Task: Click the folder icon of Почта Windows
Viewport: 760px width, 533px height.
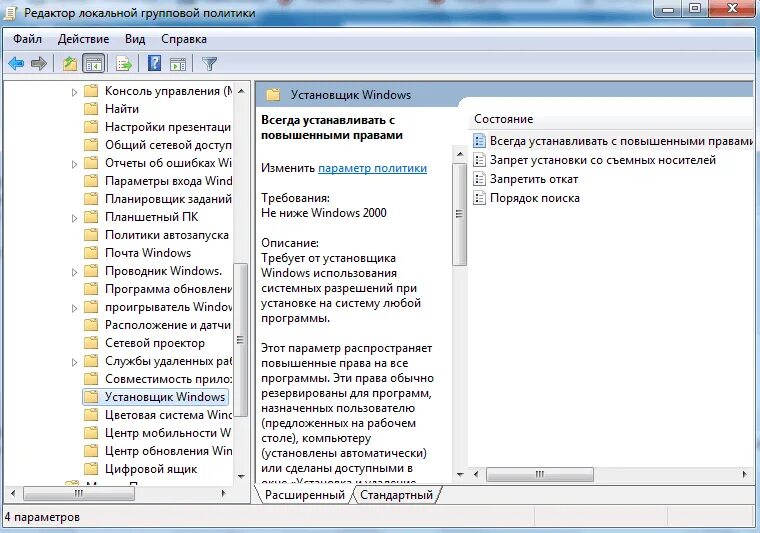Action: coord(91,253)
